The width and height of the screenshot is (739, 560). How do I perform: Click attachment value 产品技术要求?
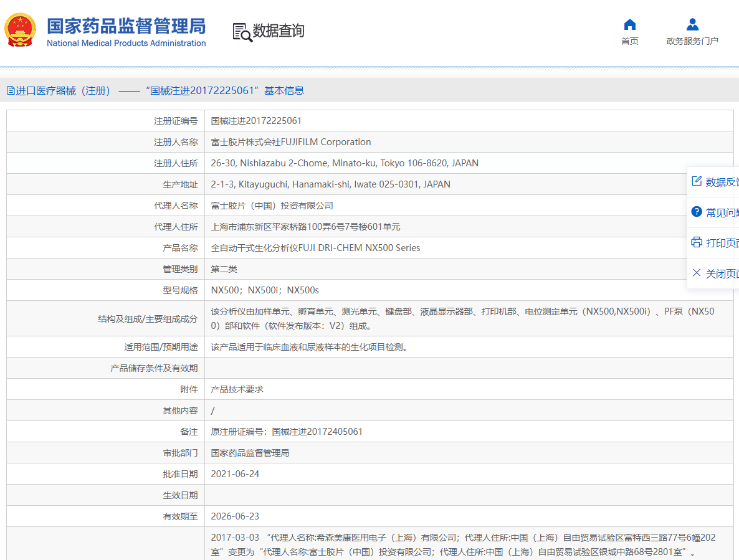pos(237,389)
